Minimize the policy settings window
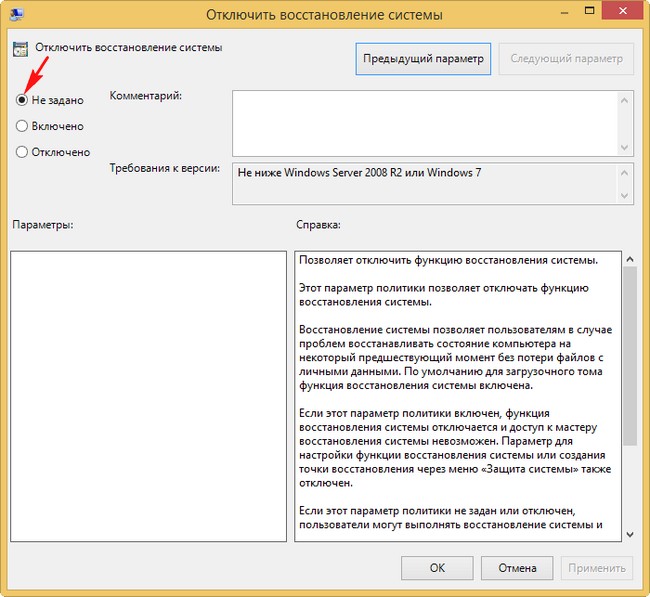This screenshot has height=597, width=650. (x=565, y=14)
